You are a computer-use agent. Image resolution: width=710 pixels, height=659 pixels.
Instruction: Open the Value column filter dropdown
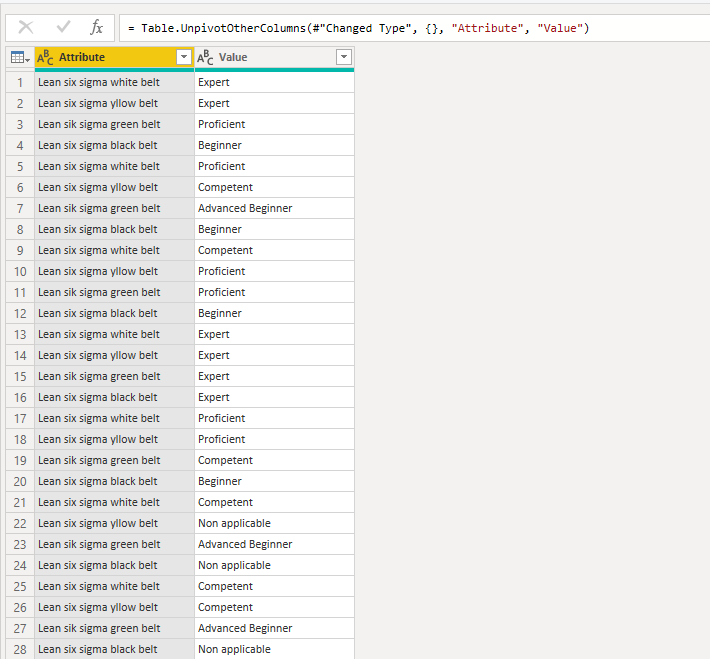click(x=344, y=57)
